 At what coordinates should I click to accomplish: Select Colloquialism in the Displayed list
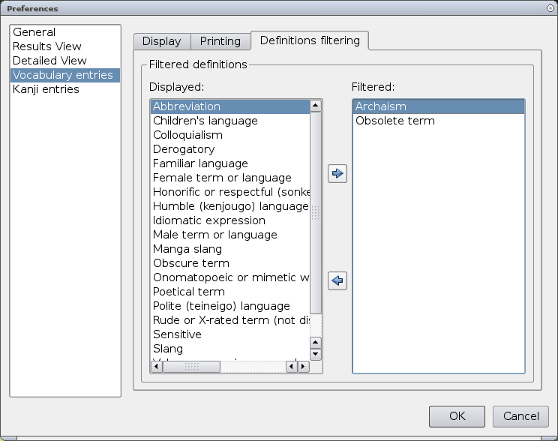coord(230,135)
